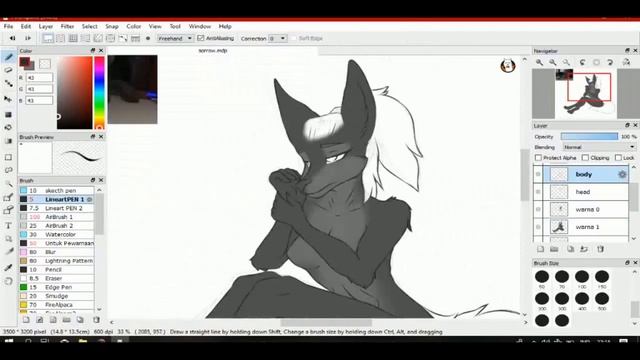
Task: Select the Move tool in left toolbar
Action: pyautogui.click(x=9, y=99)
